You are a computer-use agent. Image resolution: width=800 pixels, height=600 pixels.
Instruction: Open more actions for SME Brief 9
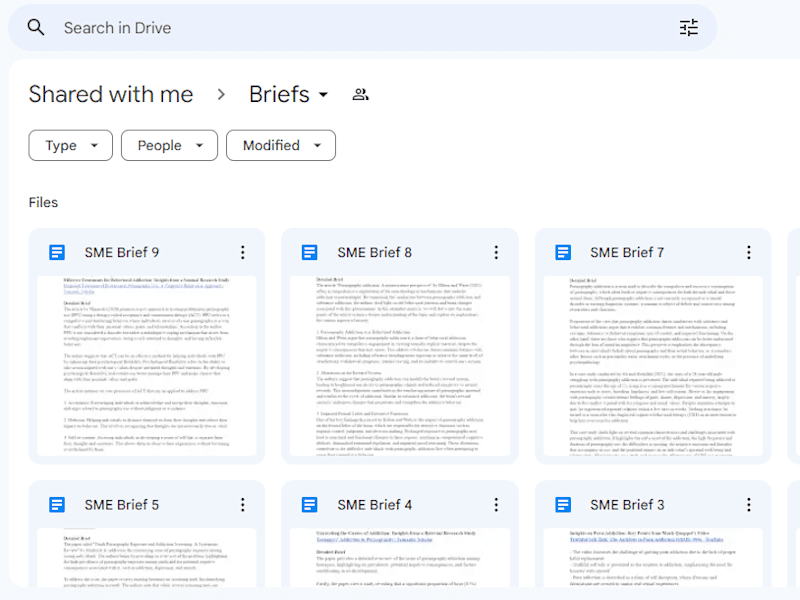coord(243,252)
